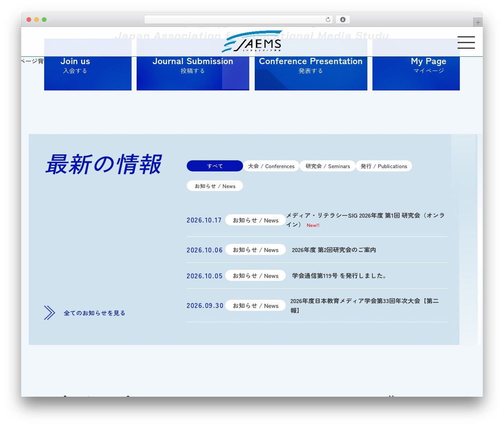Filter news by 研究会 / Seminars
The image size is (504, 427).
[328, 166]
